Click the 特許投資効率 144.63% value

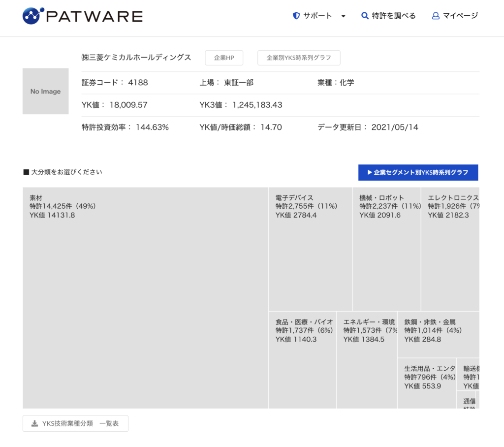point(152,128)
